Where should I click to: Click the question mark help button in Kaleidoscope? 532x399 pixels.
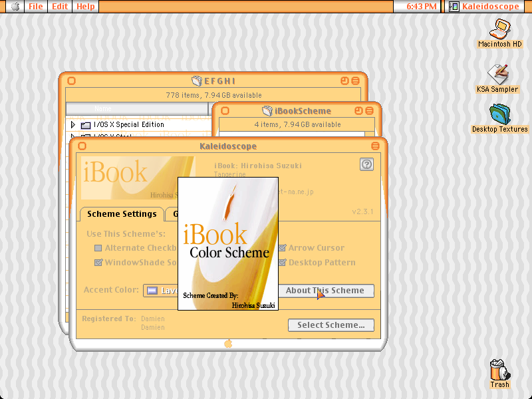(x=366, y=164)
